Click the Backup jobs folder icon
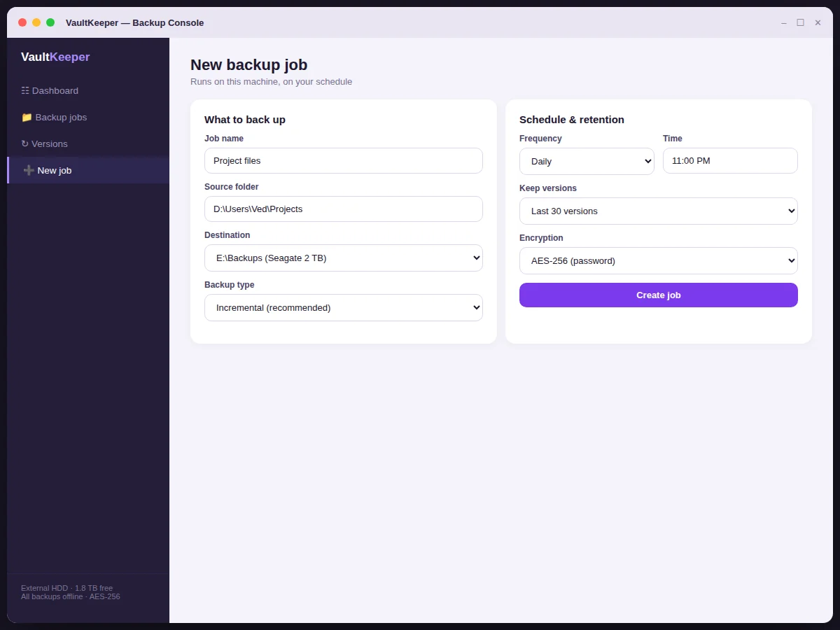Screen dimensions: 840x630 tap(27, 118)
